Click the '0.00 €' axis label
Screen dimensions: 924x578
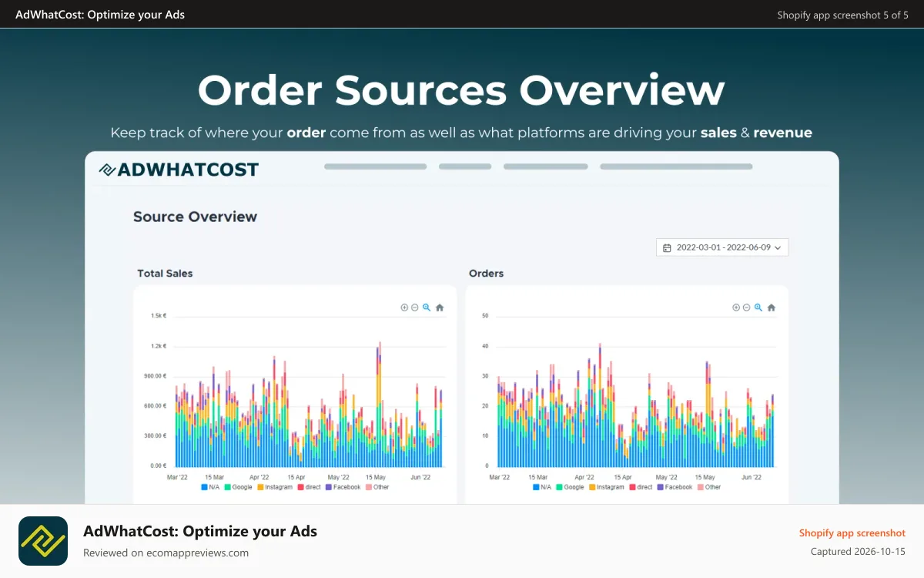(x=157, y=466)
